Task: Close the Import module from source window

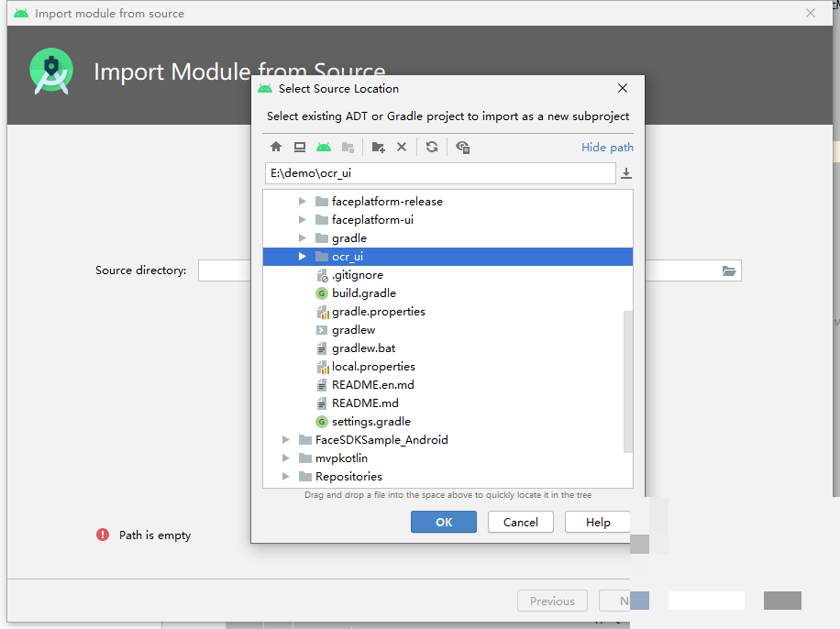Action: [x=811, y=14]
